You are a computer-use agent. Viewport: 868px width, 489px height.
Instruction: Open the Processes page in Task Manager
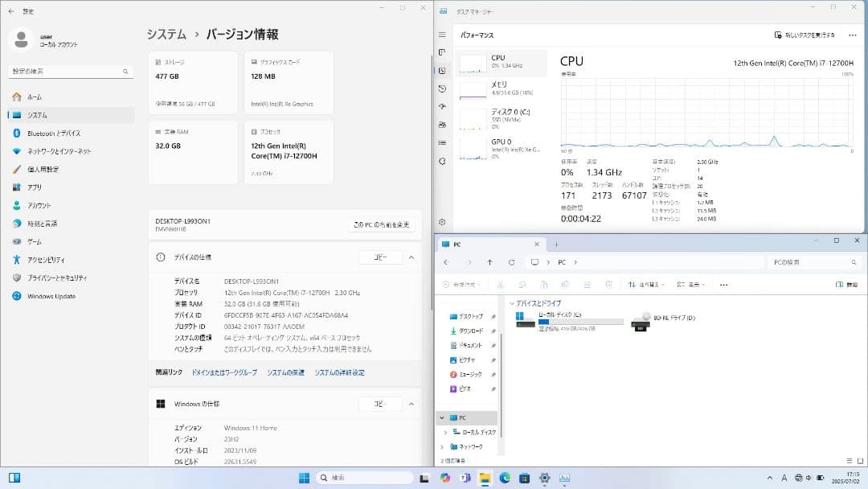[440, 53]
